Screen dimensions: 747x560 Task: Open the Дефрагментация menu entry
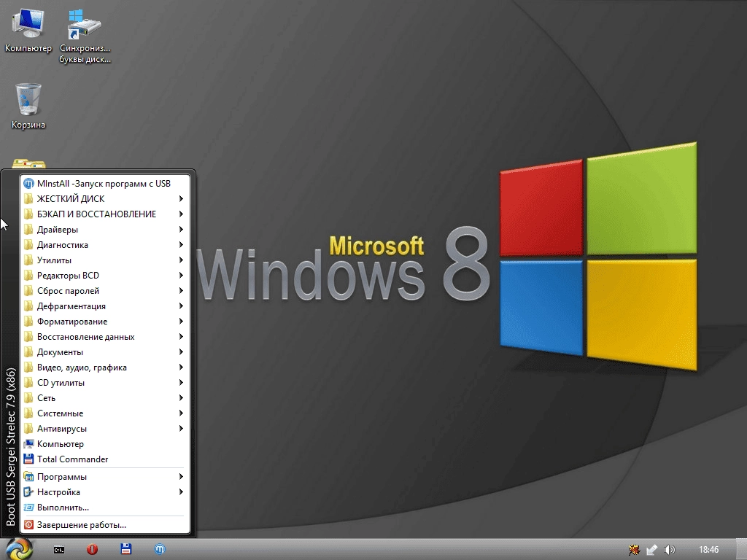click(105, 306)
